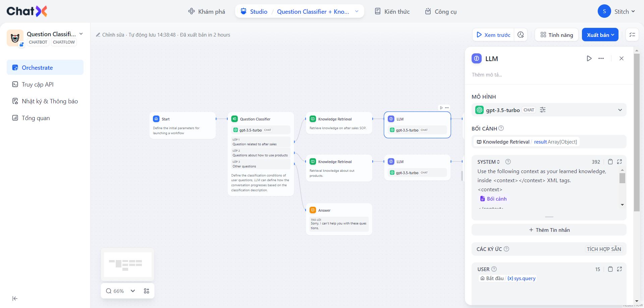Collapse the left sidebar
This screenshot has width=644, height=308.
point(15,299)
